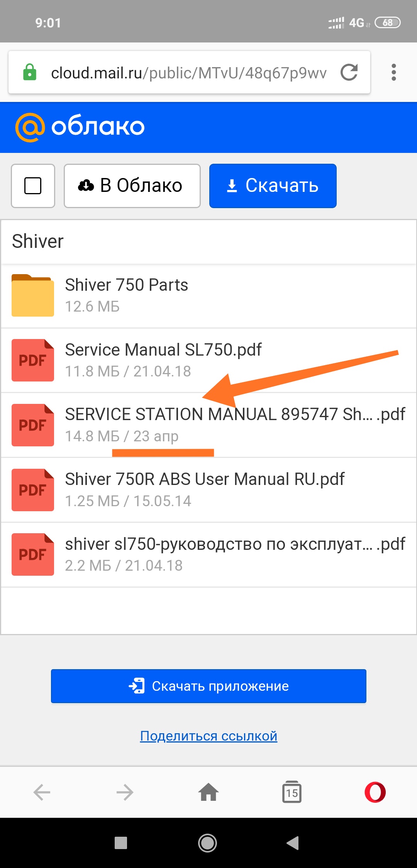Image resolution: width=417 pixels, height=868 pixels.
Task: Open the Opera menu icon
Action: tap(375, 792)
